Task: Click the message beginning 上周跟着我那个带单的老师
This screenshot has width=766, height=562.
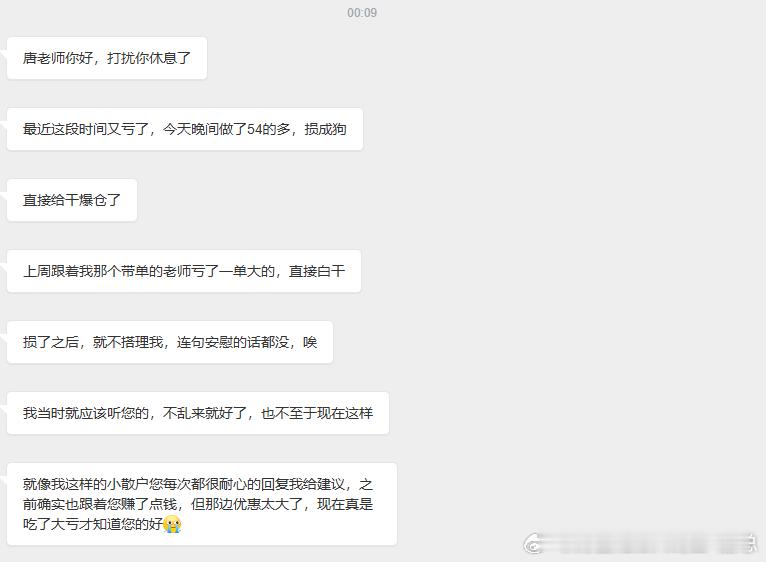Action: 184,271
